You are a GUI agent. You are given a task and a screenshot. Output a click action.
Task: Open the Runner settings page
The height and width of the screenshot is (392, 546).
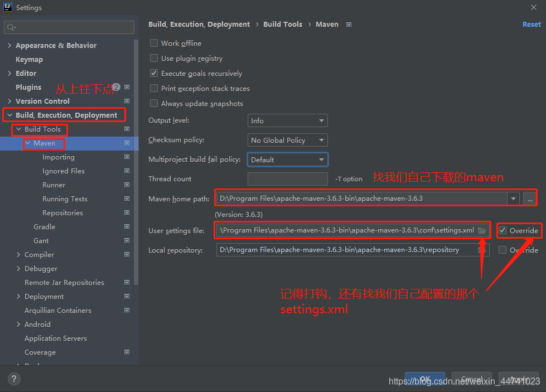tap(54, 185)
